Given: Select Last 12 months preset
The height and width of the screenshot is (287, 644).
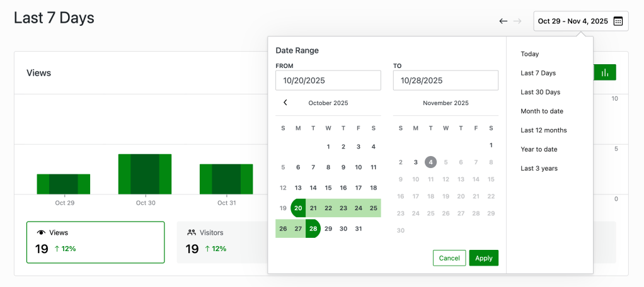Looking at the screenshot, I should click(x=544, y=130).
